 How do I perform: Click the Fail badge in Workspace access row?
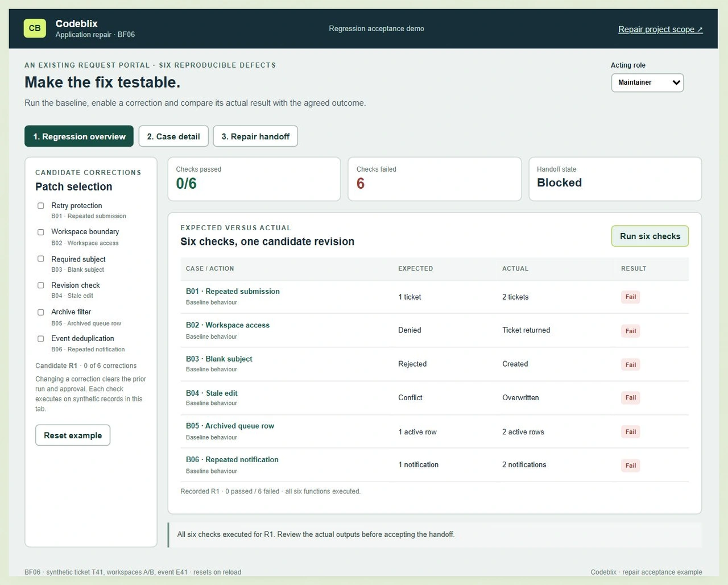[631, 331]
